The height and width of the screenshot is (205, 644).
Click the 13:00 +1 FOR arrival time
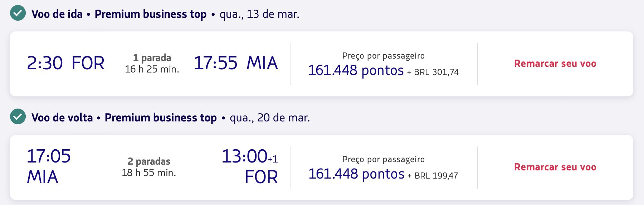(x=250, y=166)
